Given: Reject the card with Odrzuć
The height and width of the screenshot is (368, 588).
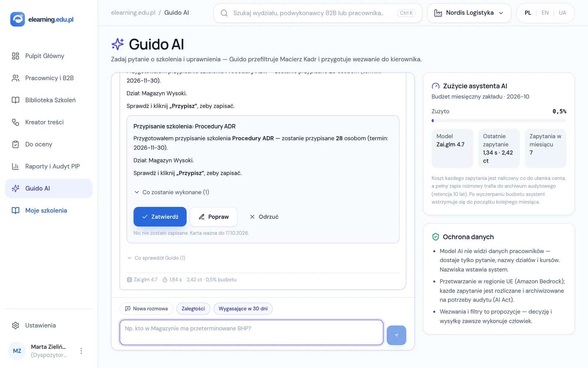Looking at the screenshot, I should point(264,217).
